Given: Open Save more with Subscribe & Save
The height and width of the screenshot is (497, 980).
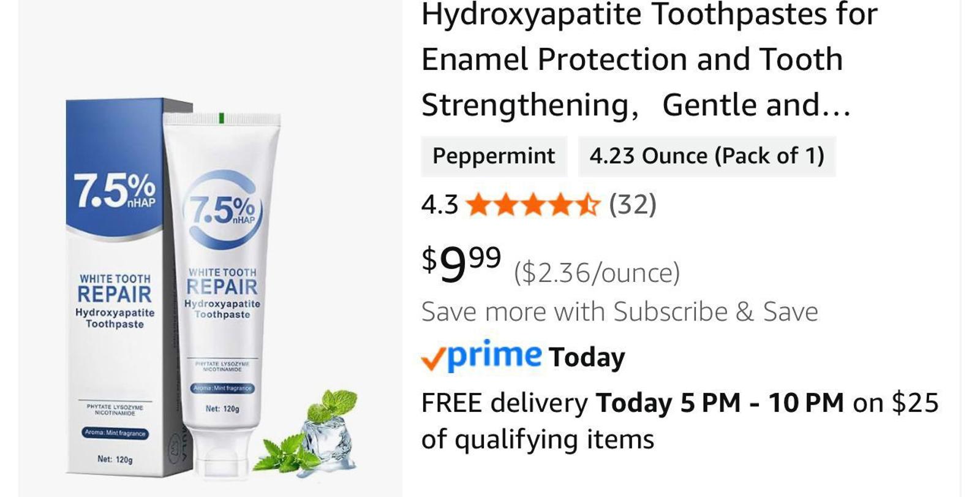Looking at the screenshot, I should (619, 312).
